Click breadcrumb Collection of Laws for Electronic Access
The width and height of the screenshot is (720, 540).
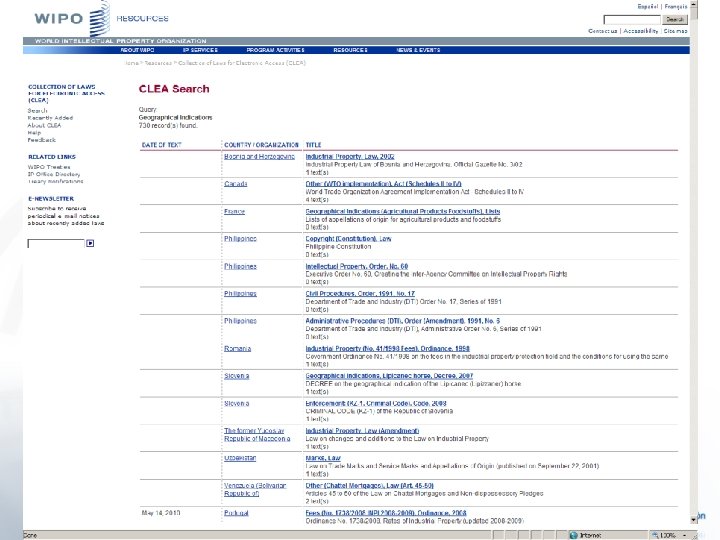(x=242, y=63)
